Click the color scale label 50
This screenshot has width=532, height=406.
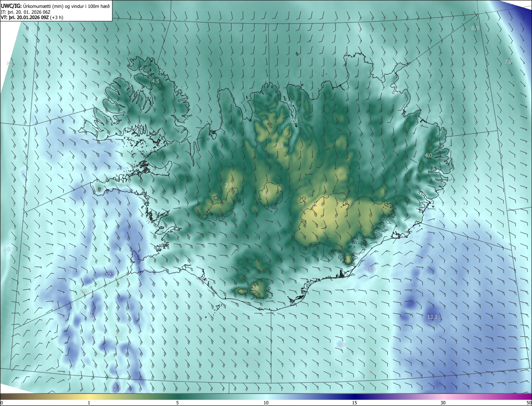click(x=529, y=403)
